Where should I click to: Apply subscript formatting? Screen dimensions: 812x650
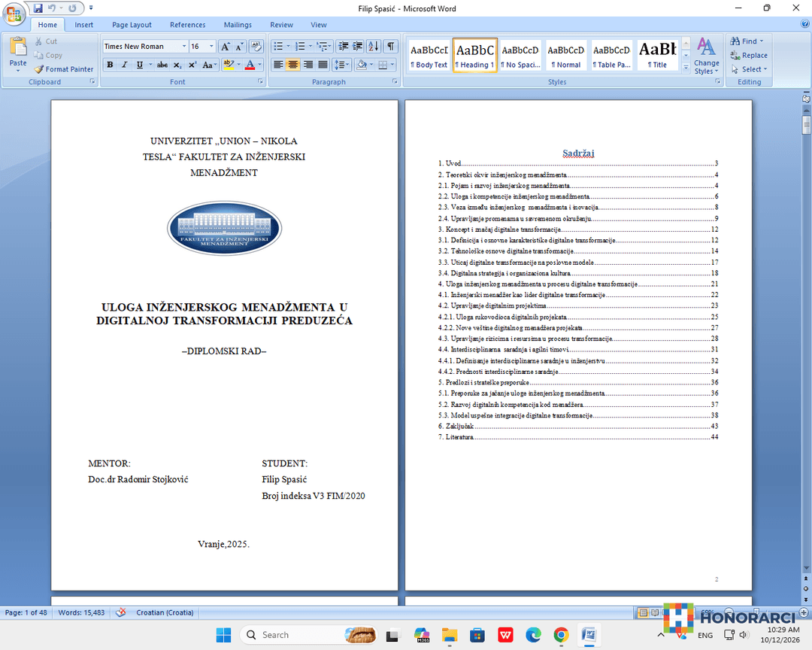177,65
